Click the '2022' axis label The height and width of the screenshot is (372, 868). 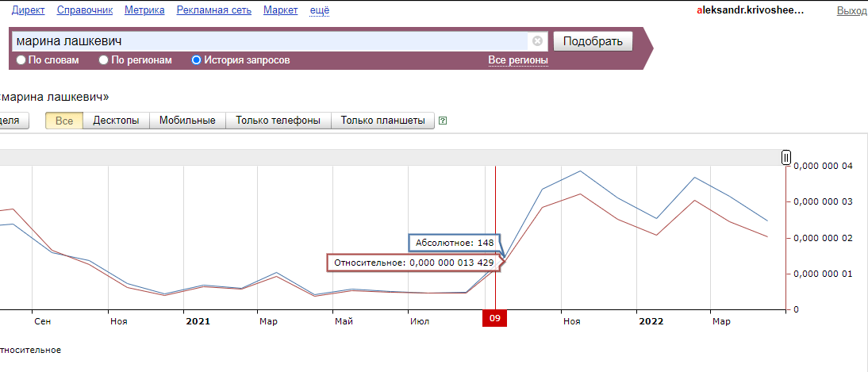651,321
